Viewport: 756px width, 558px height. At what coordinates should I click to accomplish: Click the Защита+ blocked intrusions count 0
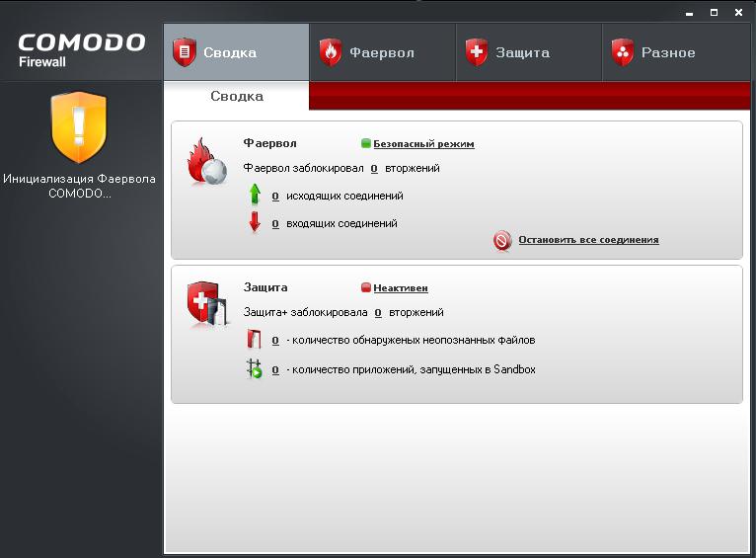click(378, 312)
